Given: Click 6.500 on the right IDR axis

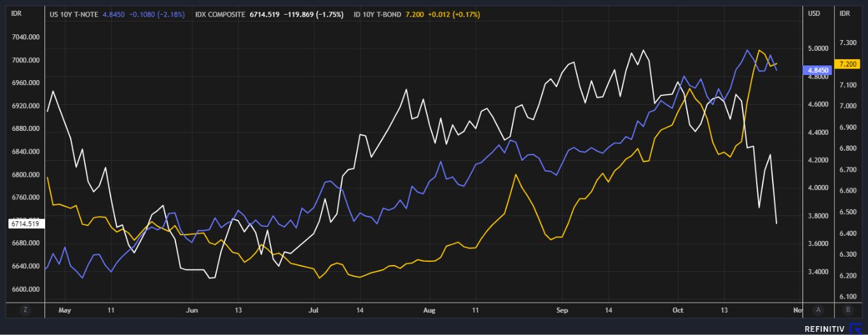Looking at the screenshot, I should [848, 212].
